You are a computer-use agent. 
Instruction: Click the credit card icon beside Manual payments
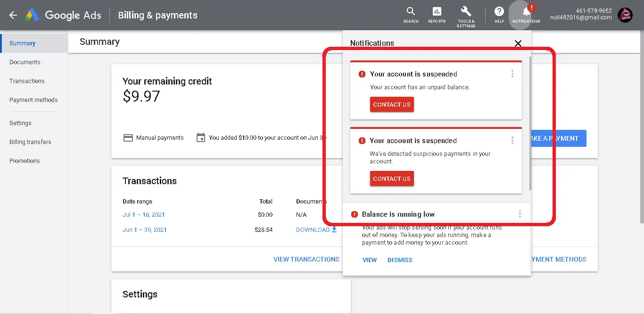pyautogui.click(x=128, y=138)
